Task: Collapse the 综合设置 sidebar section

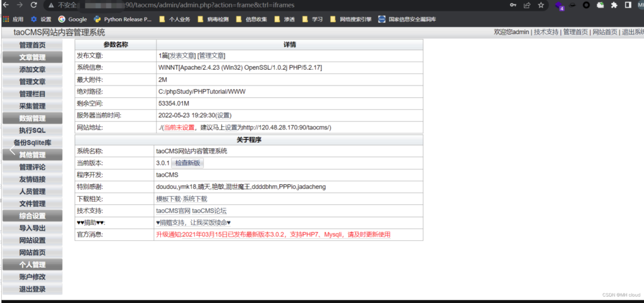Action: pyautogui.click(x=33, y=216)
